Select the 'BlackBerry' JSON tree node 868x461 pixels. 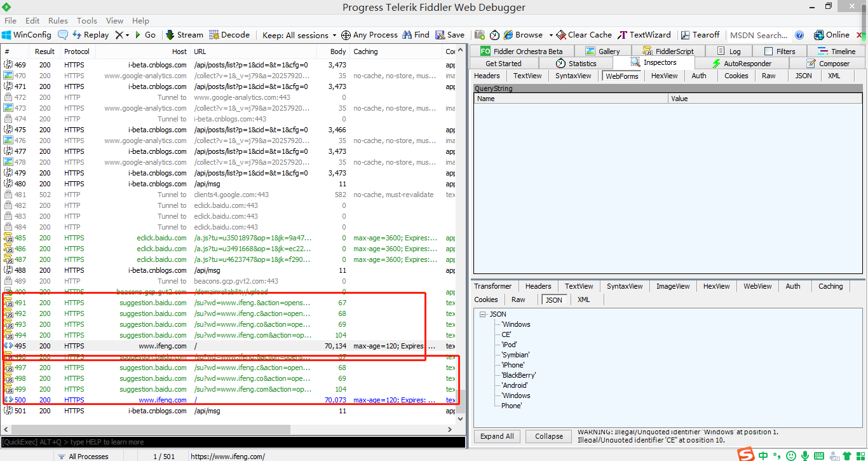[x=518, y=375]
